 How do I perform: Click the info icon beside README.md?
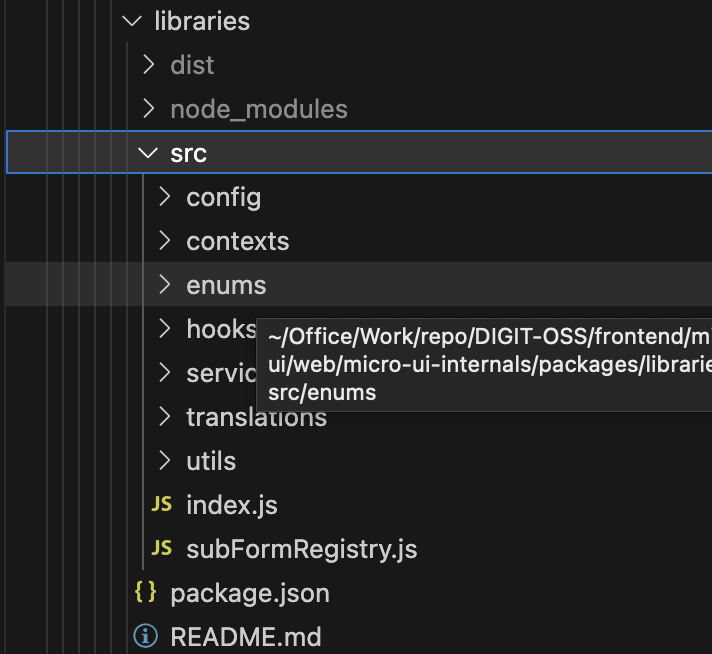(146, 637)
